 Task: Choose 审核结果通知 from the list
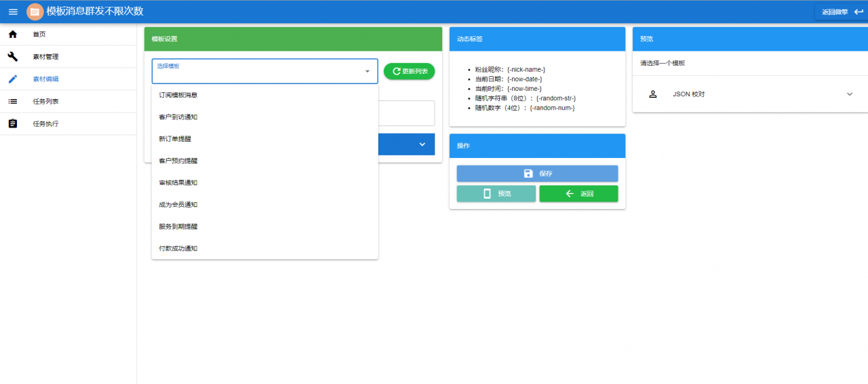pos(264,183)
